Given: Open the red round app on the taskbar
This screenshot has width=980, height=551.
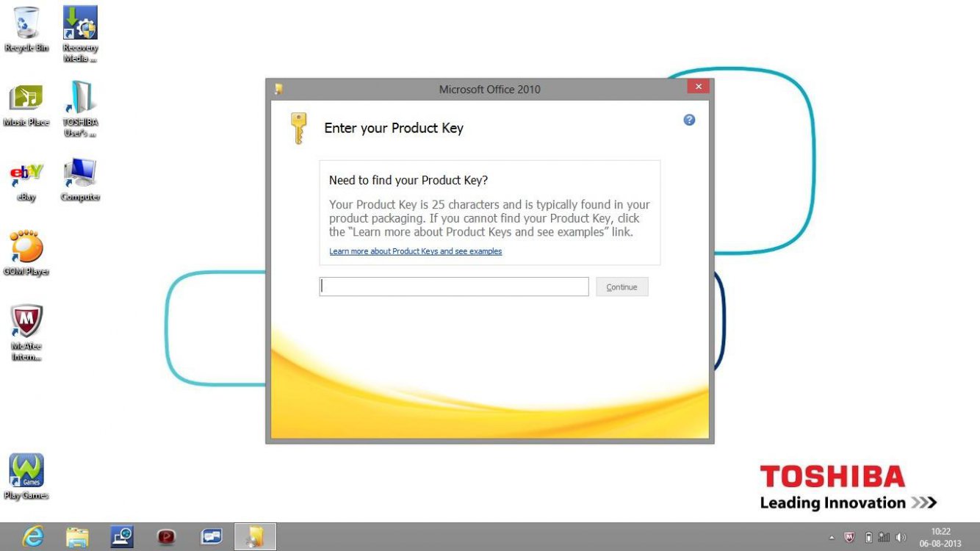Looking at the screenshot, I should [167, 537].
